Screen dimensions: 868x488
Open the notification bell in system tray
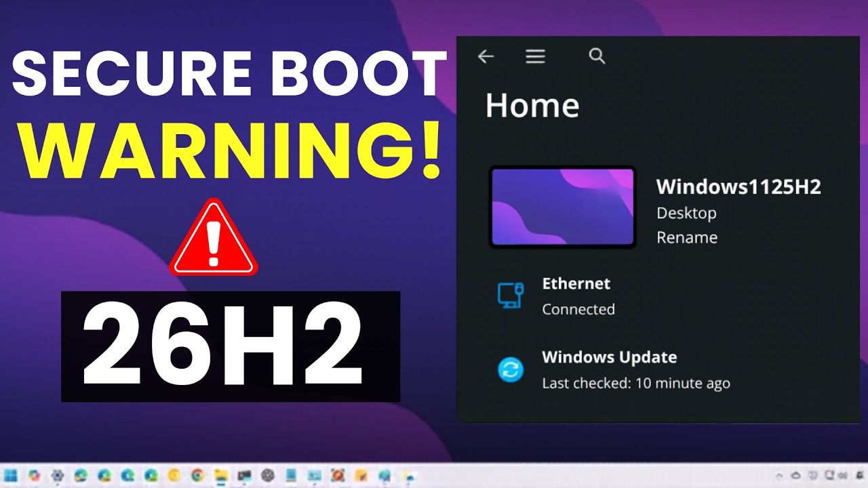(860, 476)
